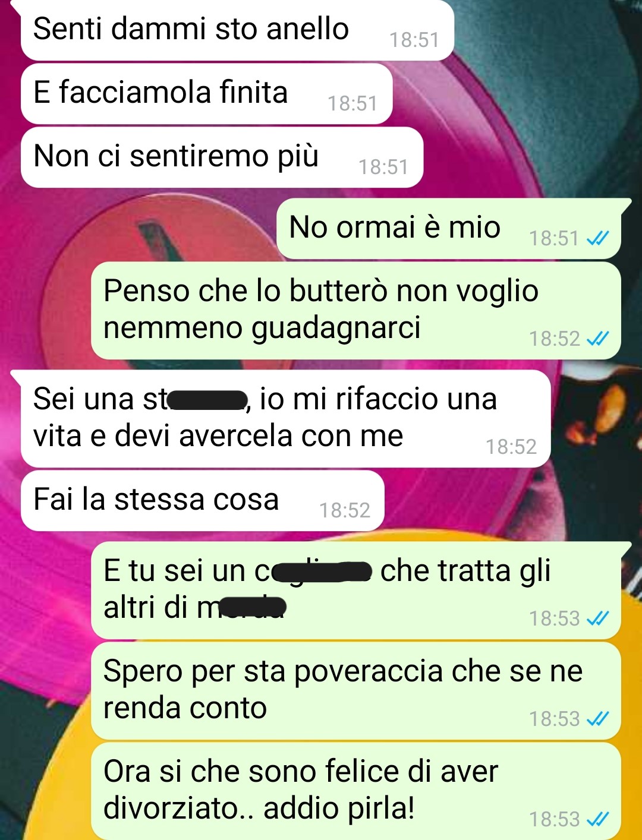Image resolution: width=642 pixels, height=840 pixels.
Task: Tap the blue ticks on "altri di m..." message
Action: click(597, 618)
